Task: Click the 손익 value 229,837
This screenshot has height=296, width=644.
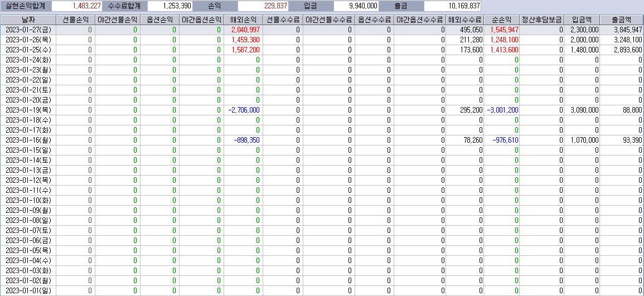Action: [263, 6]
